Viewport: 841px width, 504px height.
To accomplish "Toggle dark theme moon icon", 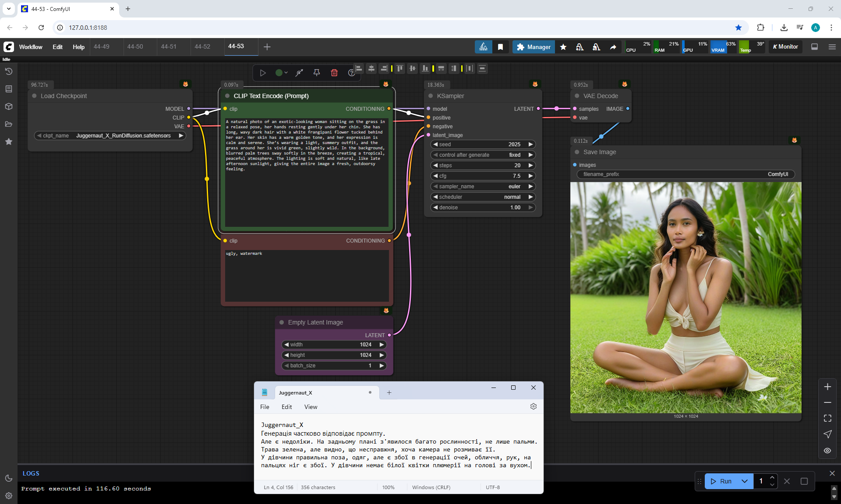I will pyautogui.click(x=9, y=478).
